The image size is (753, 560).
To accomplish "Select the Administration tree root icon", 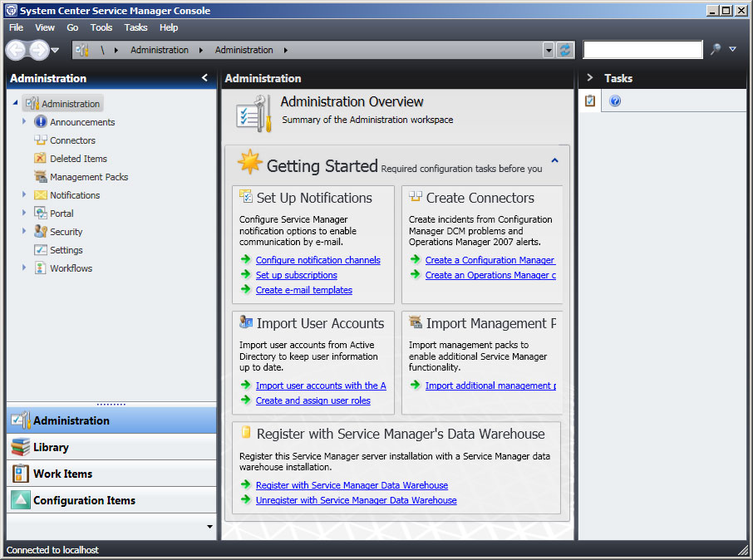I will 32,103.
